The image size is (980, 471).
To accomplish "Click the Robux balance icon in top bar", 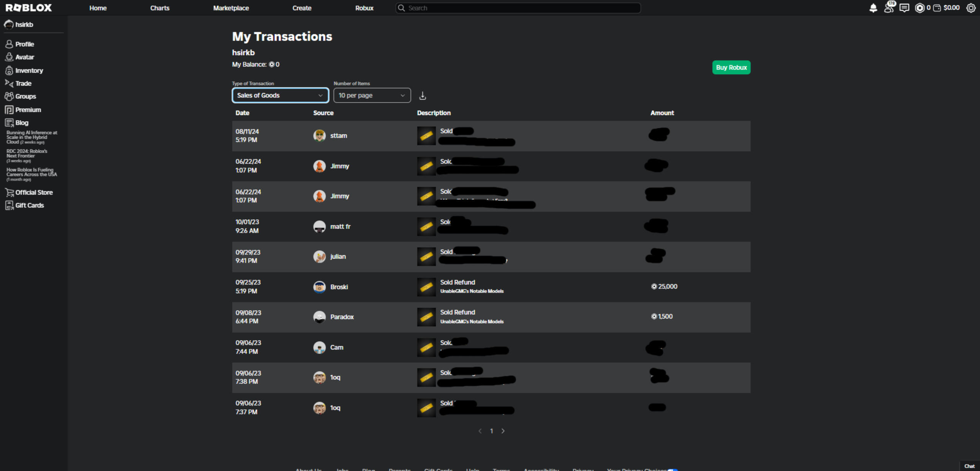I will (x=920, y=8).
